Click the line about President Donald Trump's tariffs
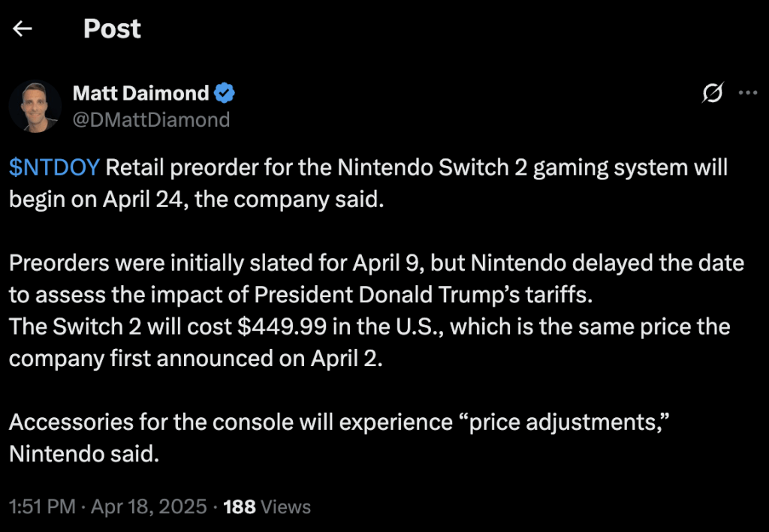This screenshot has height=532, width=769. 300,295
